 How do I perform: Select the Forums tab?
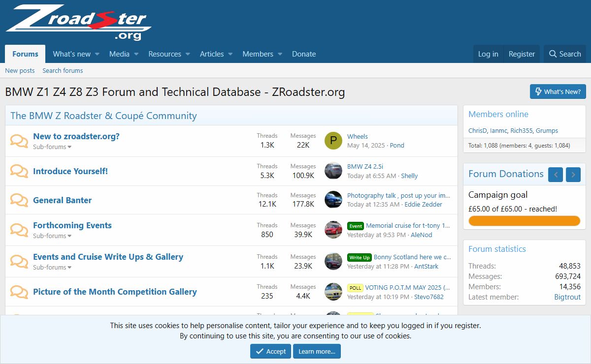[x=25, y=54]
